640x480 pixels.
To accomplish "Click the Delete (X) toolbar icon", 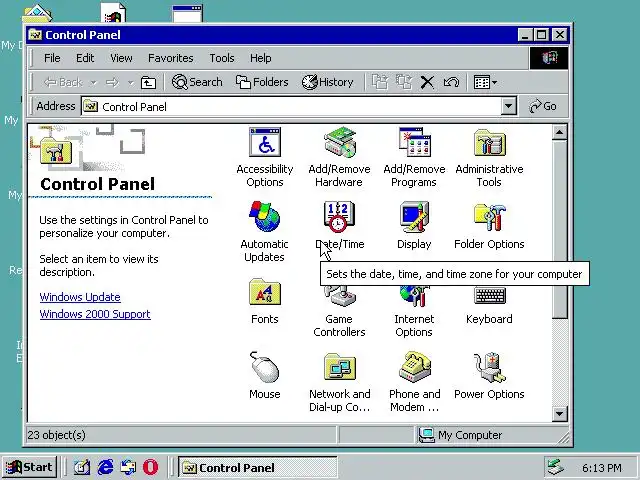I will (427, 82).
